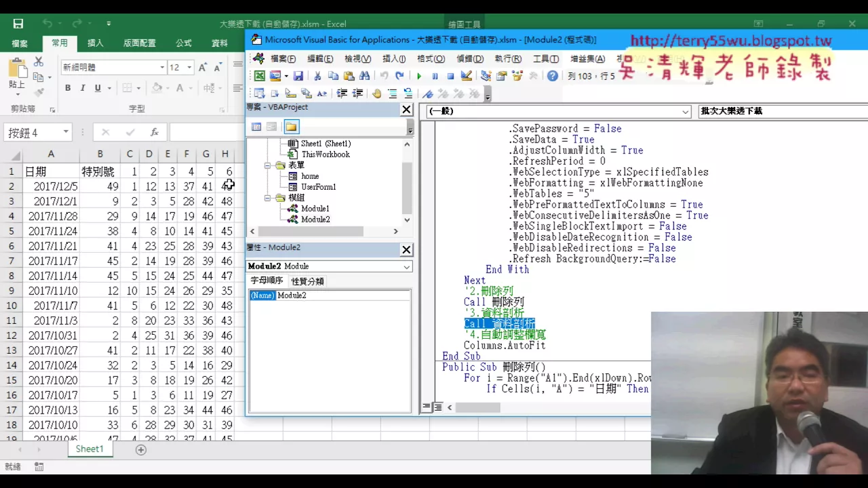Open 偵錯(D) menu in VBA editor
This screenshot has height=488, width=868.
[x=470, y=59]
